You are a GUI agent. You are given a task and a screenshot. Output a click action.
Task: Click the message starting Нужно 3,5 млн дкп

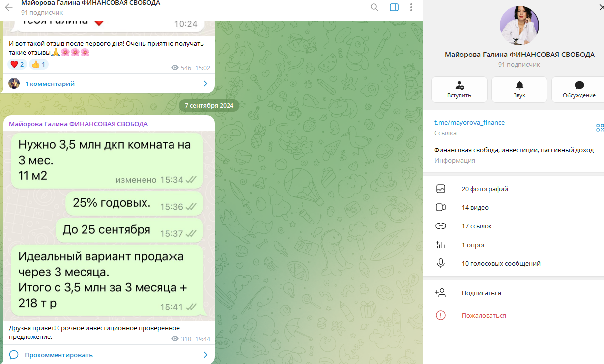click(107, 161)
